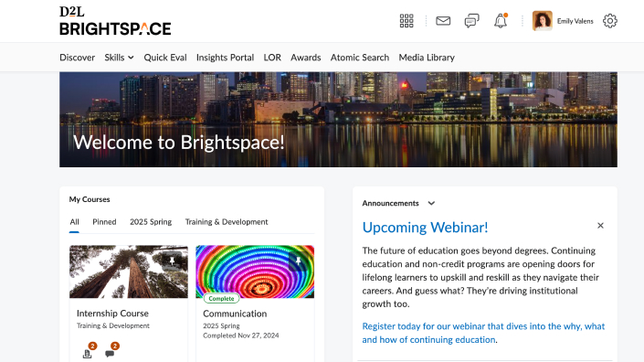Click the Upcoming Webinar! announcement title
The height and width of the screenshot is (362, 644).
(425, 228)
